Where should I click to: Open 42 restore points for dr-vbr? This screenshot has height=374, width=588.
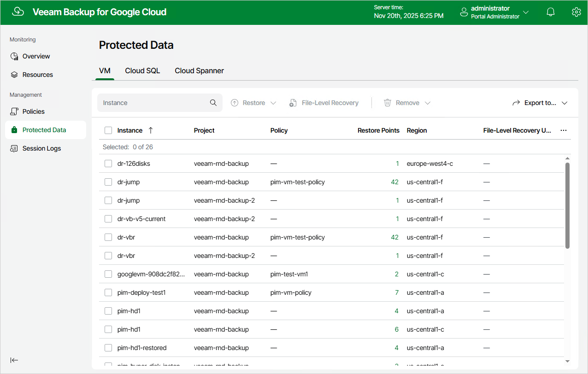click(394, 237)
